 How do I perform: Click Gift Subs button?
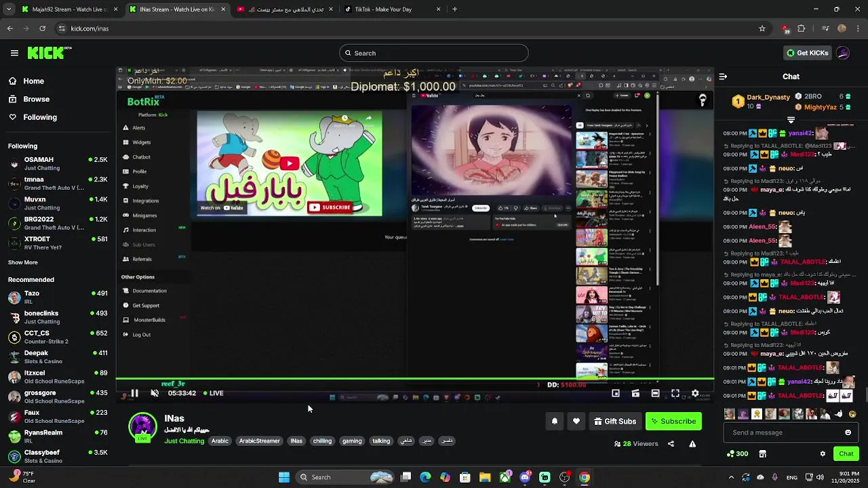615,422
